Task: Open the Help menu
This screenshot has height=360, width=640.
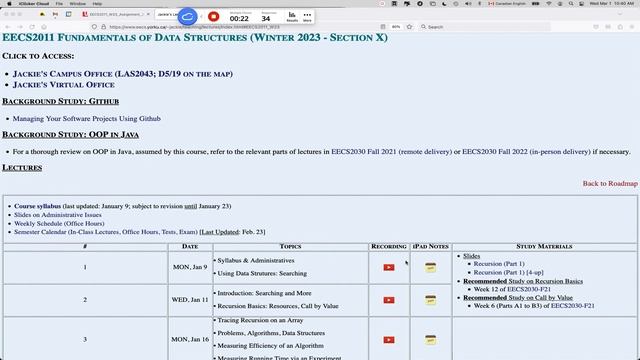Action: [x=97, y=3]
